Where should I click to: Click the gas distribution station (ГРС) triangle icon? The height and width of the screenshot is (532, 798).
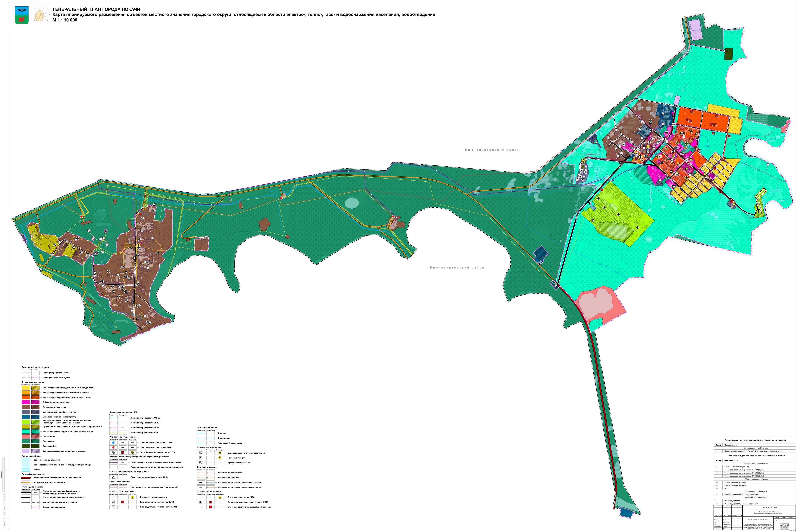[113, 477]
